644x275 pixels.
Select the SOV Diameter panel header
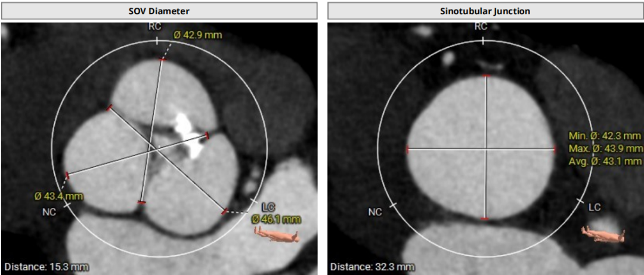(158, 11)
